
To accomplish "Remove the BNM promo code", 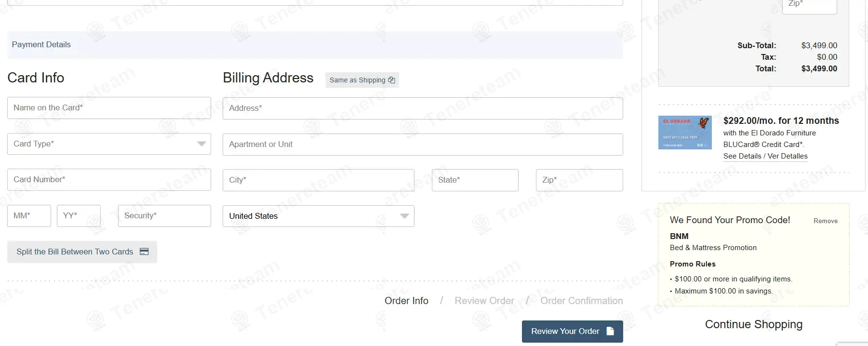I will (x=826, y=221).
